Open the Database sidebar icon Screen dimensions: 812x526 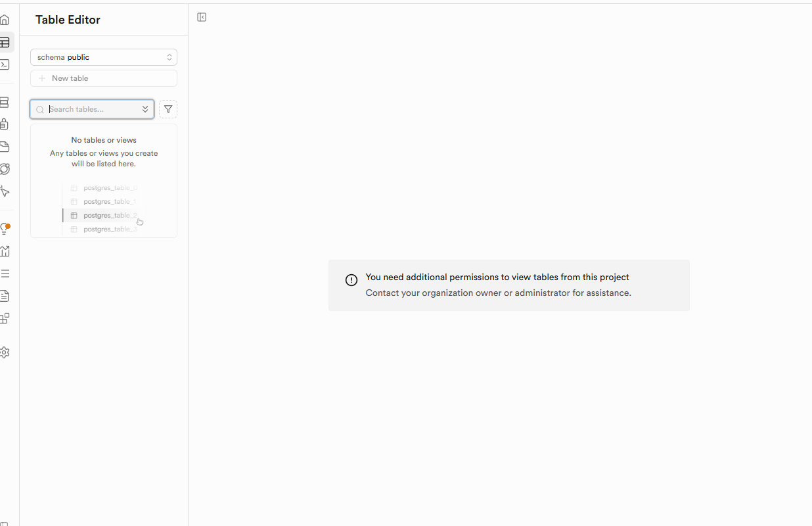(5, 102)
